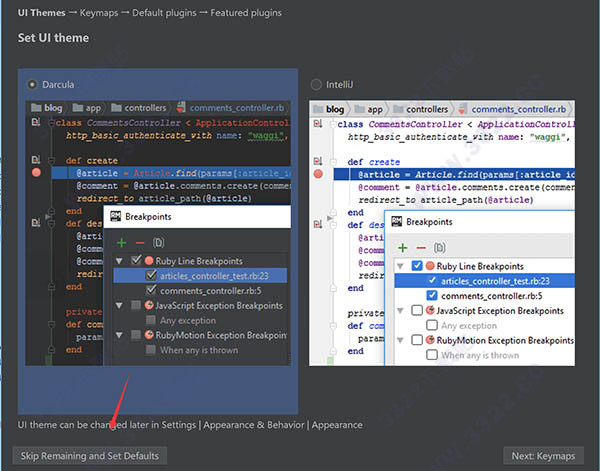Toggle Any exception checkbox in IntelliJ preview
600x471 pixels.
(x=432, y=325)
